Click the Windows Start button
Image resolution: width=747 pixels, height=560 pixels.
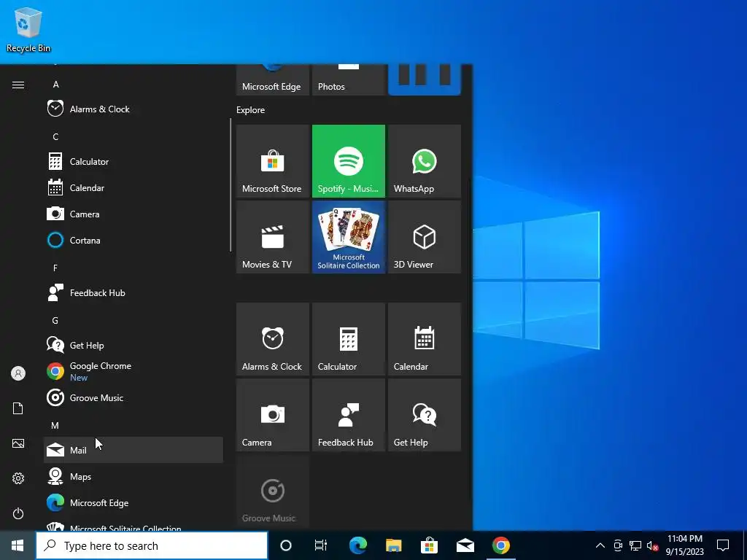pyautogui.click(x=18, y=545)
